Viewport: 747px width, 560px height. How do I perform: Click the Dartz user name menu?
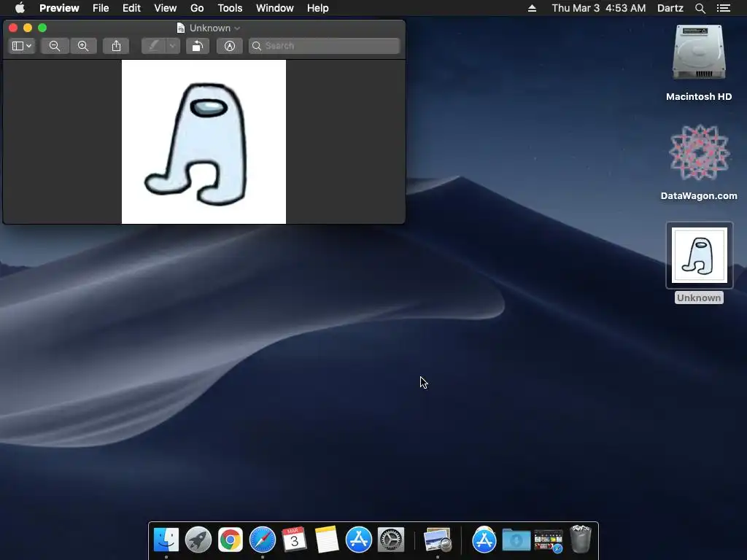point(670,8)
